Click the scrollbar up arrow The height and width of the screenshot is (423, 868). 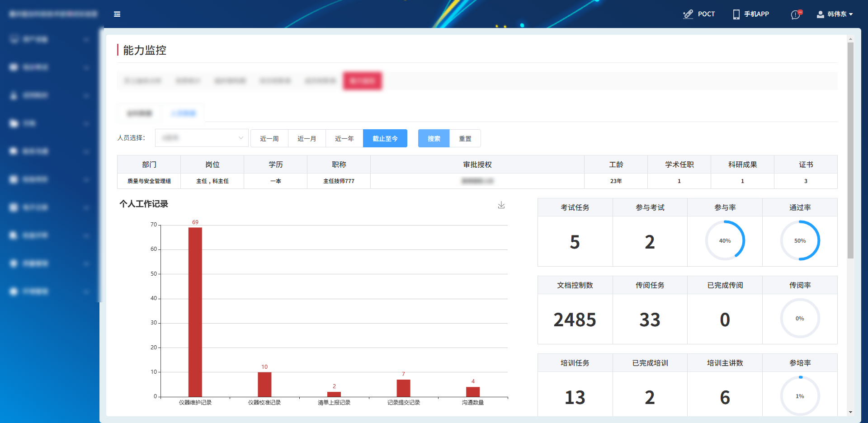850,39
